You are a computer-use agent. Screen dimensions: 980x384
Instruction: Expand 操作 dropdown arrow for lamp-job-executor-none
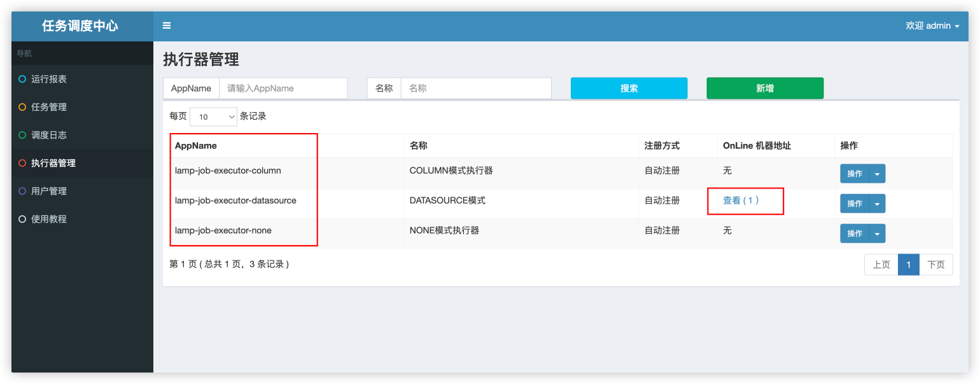(x=878, y=234)
